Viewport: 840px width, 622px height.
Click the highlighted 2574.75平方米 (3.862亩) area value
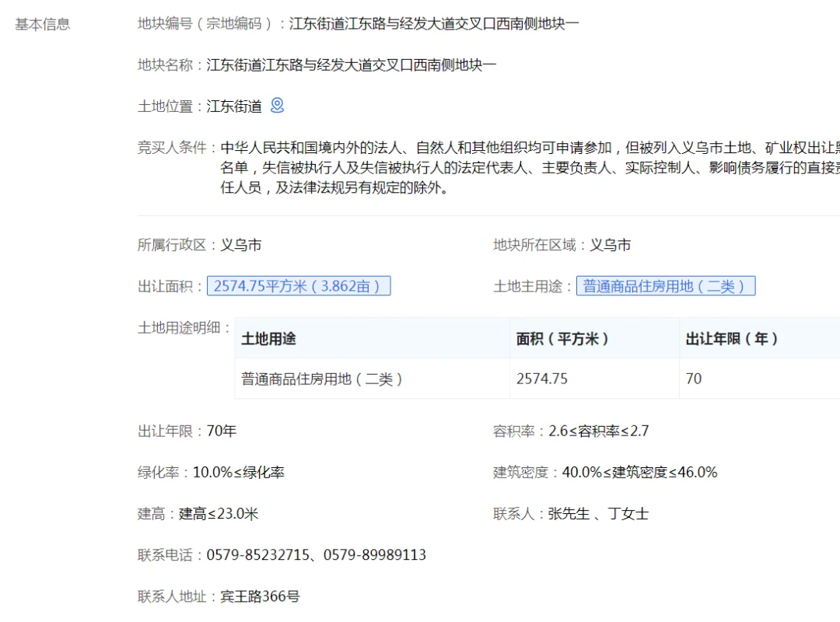(x=299, y=286)
